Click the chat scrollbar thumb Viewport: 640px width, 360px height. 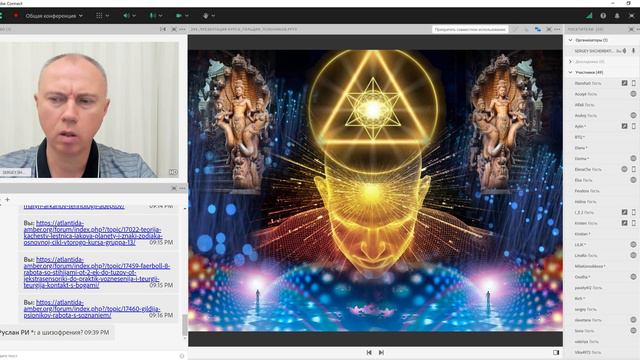pos(184,325)
